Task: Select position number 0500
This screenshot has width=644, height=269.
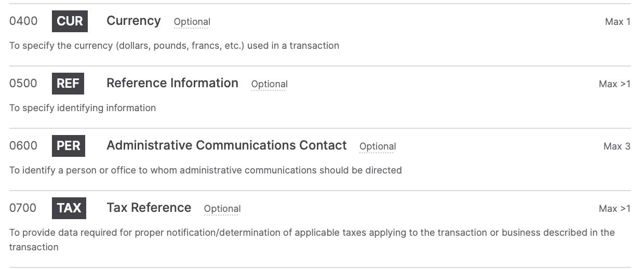Action: click(x=23, y=84)
